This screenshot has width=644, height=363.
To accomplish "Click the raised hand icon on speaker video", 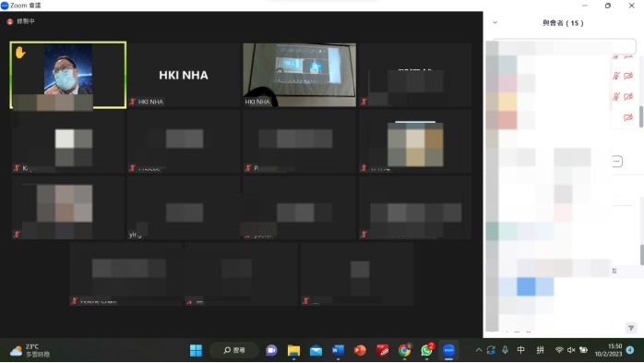I will click(20, 53).
